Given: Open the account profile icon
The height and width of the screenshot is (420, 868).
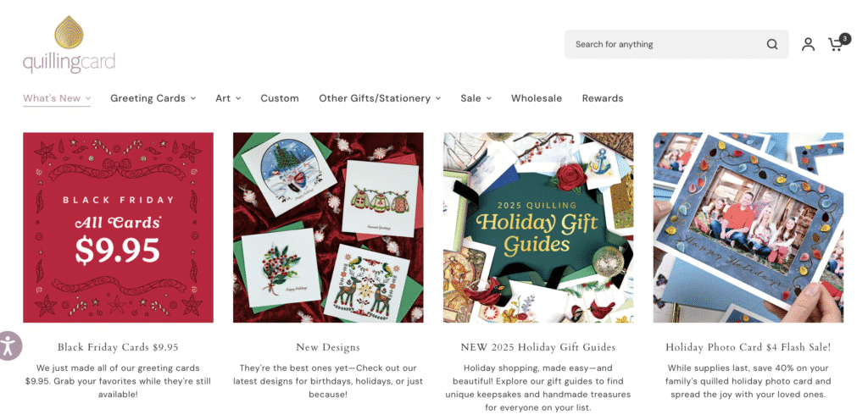Looking at the screenshot, I should (808, 44).
